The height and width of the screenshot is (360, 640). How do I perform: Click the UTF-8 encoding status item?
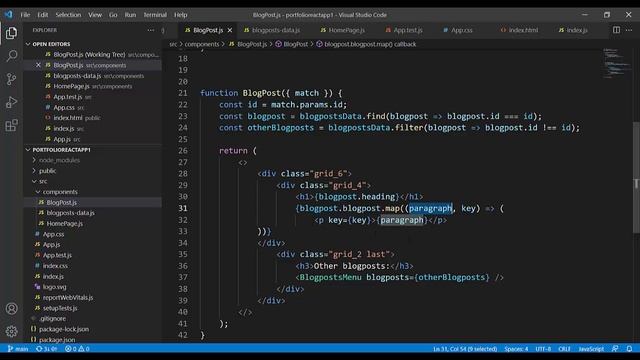pos(543,349)
